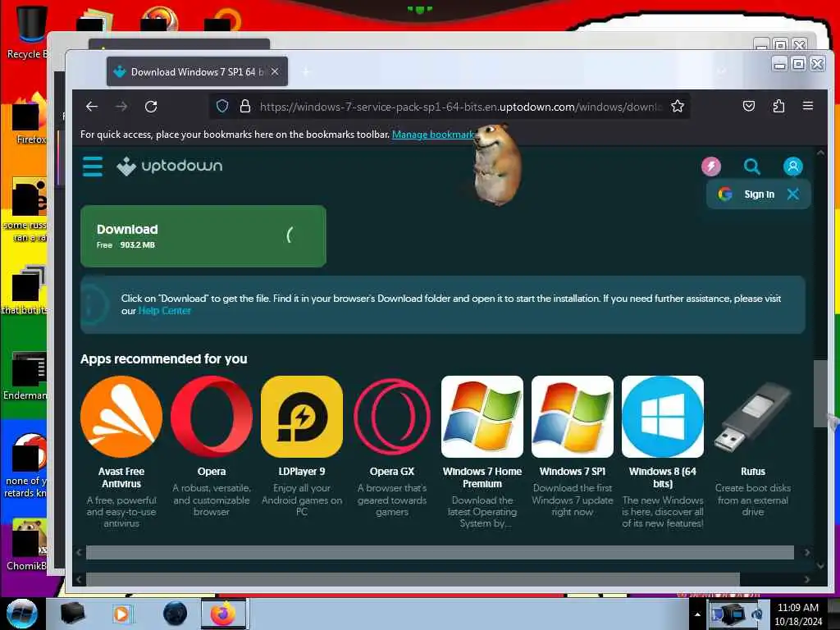The height and width of the screenshot is (630, 840).
Task: Click the address bar URL field
Action: [x=459, y=107]
